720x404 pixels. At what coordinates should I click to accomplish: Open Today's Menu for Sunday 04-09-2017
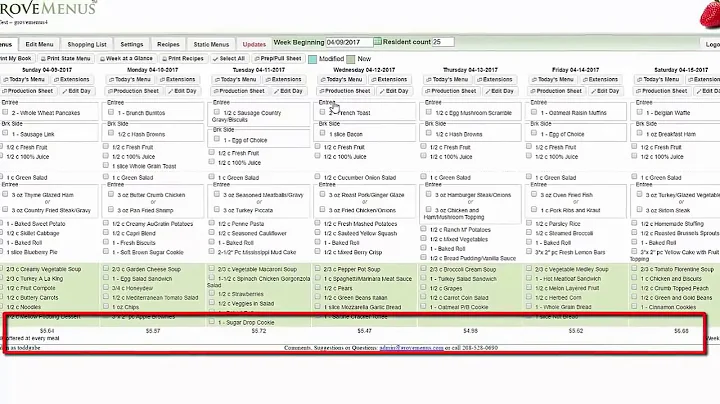pos(24,79)
